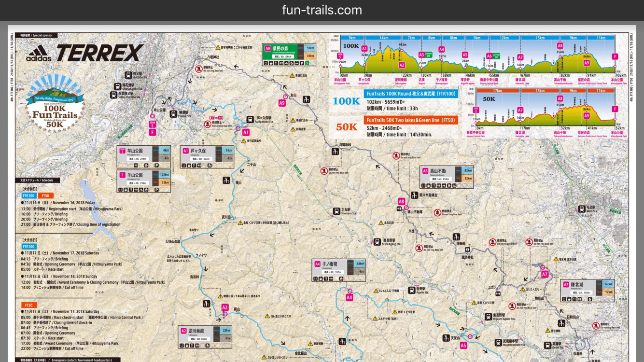Select the Ashigakubo Sta. train icon
The height and width of the screenshot is (362, 644).
pyautogui.click(x=250, y=119)
